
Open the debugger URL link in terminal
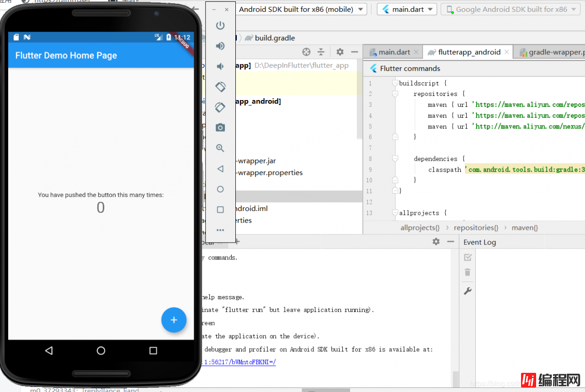click(239, 362)
